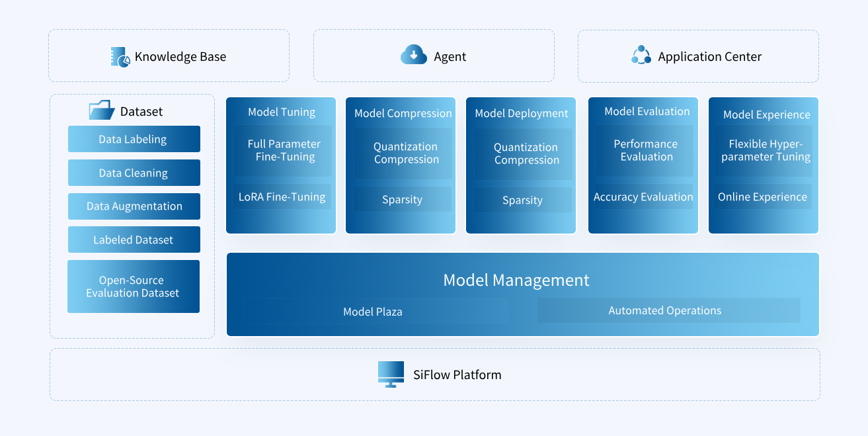Click the Agent cloud download icon

414,56
